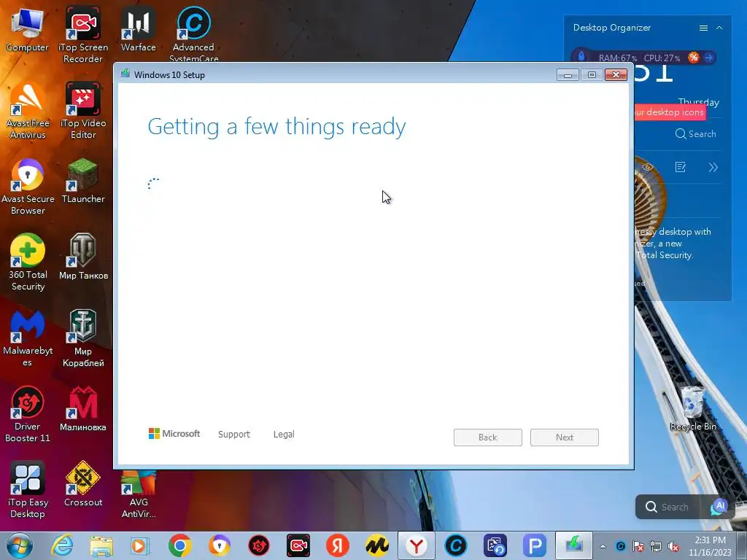
Task: Select the iTop Video Editor shortcut
Action: point(83,111)
